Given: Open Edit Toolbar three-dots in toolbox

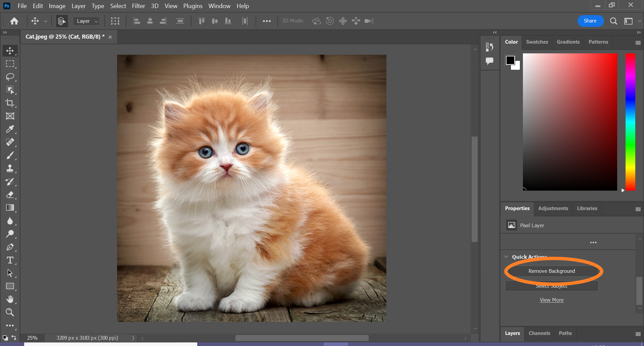Looking at the screenshot, I should pyautogui.click(x=10, y=326).
